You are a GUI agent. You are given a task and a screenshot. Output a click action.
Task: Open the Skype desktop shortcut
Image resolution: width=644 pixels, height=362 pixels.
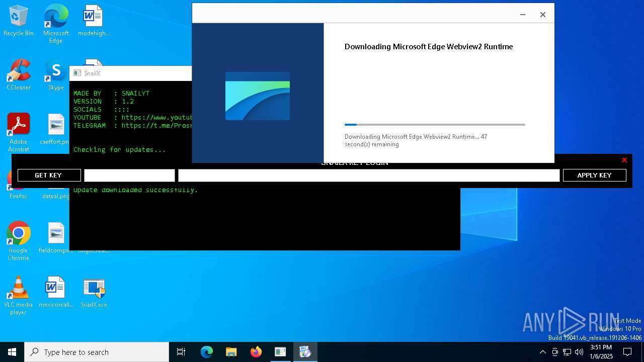[x=56, y=75]
